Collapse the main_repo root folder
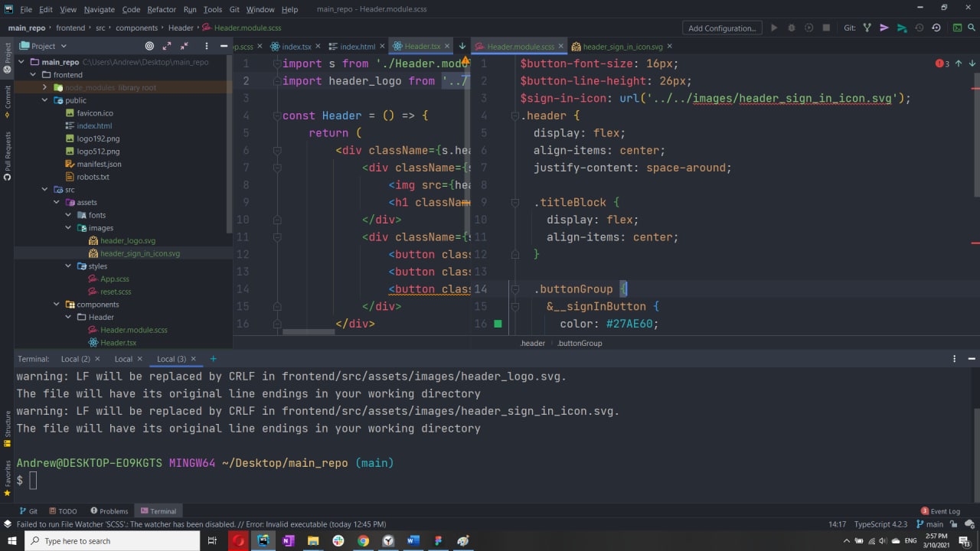The width and height of the screenshot is (980, 551). click(x=21, y=62)
